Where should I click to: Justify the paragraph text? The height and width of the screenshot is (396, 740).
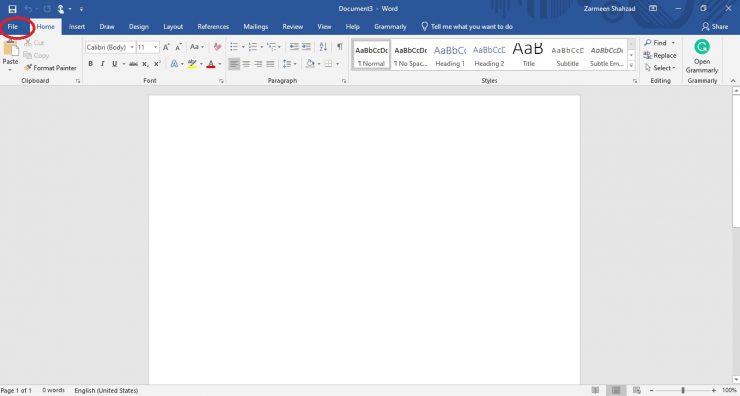270,64
